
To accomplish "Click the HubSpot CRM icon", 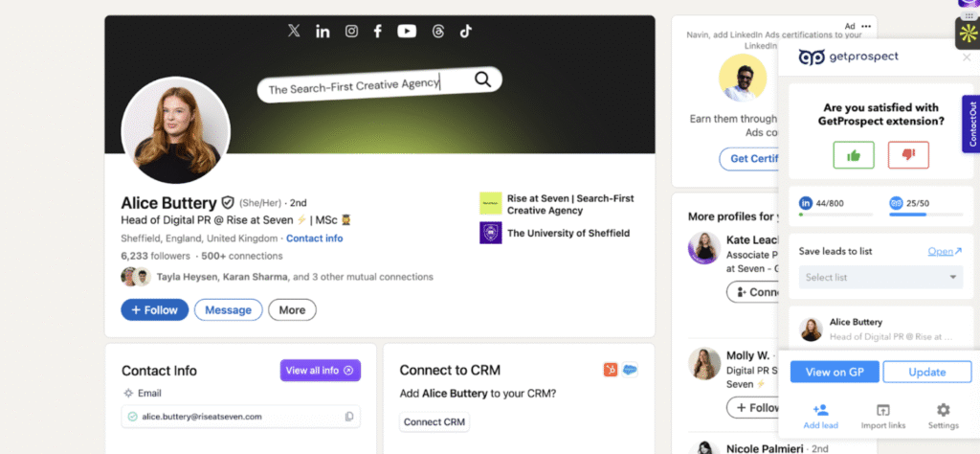I will 611,370.
